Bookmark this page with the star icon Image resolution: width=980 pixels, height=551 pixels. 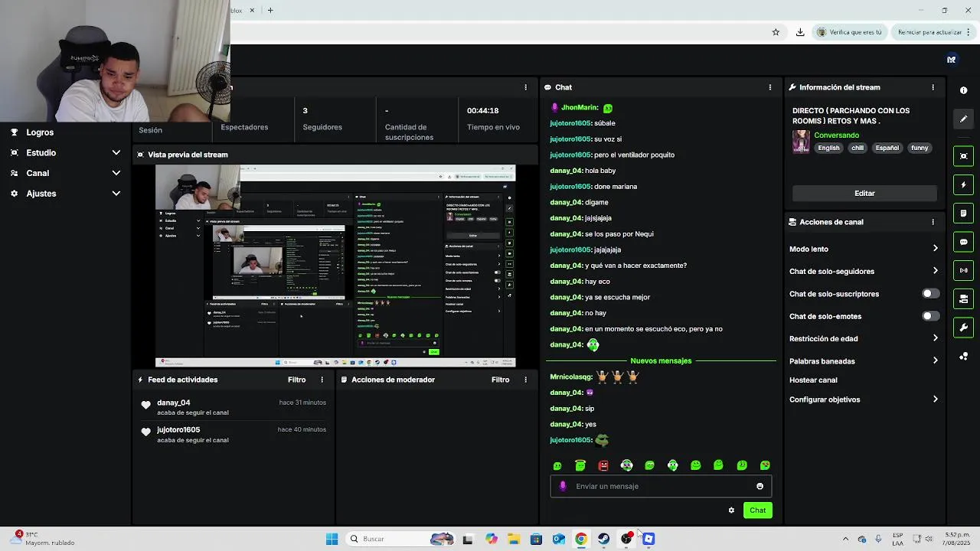776,32
